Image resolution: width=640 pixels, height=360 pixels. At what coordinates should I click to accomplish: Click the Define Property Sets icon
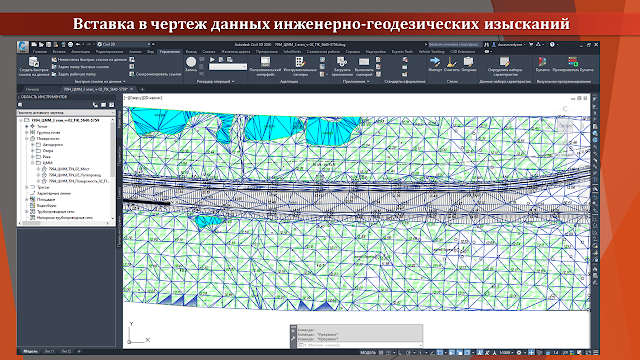[x=505, y=62]
